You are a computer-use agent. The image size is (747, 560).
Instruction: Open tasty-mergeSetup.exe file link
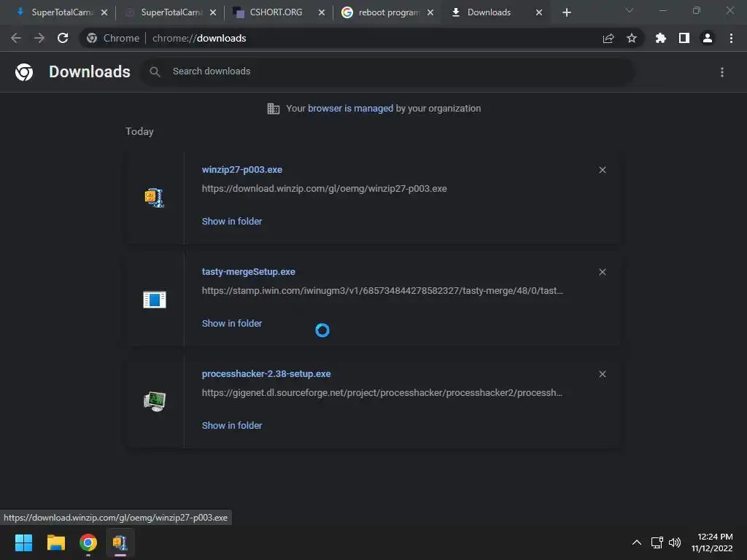click(248, 271)
